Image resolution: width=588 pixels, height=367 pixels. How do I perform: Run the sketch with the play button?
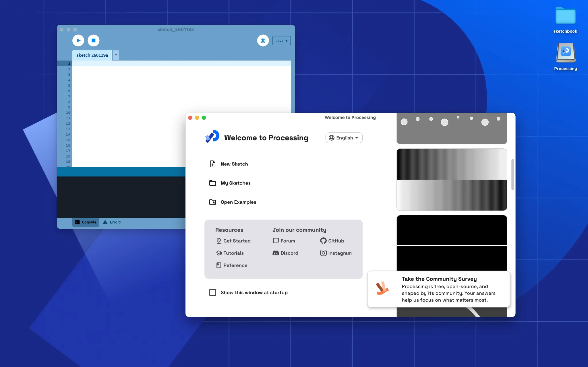pyautogui.click(x=78, y=40)
